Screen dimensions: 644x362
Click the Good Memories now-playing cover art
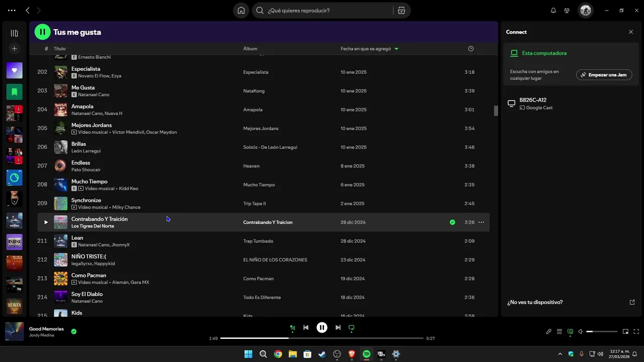point(14,332)
